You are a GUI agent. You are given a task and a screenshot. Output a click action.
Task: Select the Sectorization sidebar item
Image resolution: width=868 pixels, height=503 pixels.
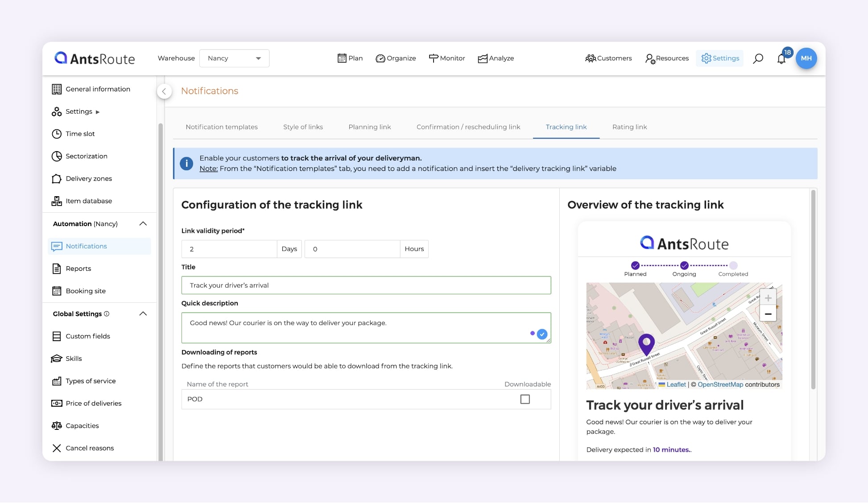tap(87, 156)
